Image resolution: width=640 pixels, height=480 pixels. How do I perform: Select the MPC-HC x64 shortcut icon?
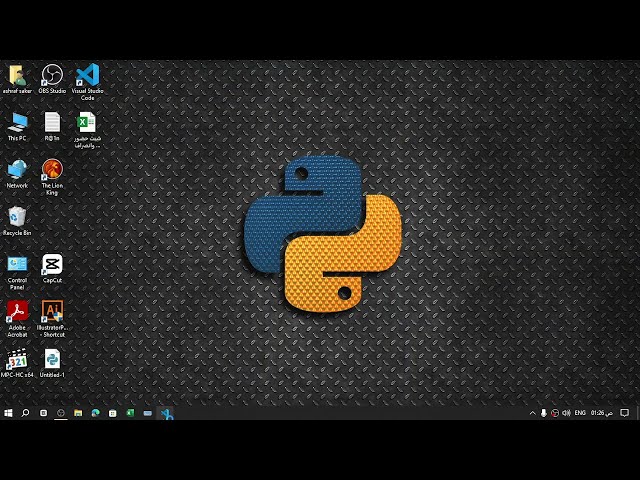[x=17, y=363]
